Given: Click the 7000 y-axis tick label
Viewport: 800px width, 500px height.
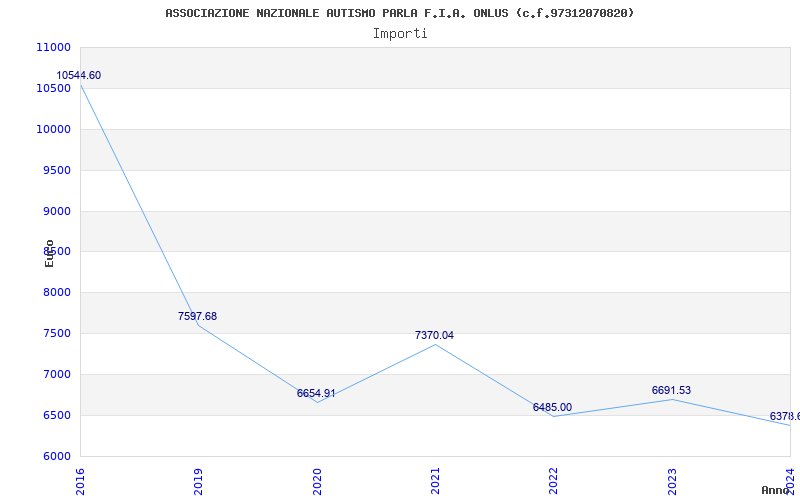Looking at the screenshot, I should 56,374.
